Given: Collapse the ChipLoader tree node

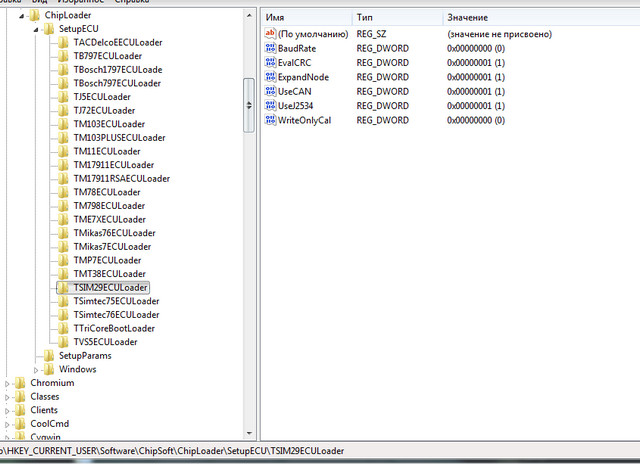Looking at the screenshot, I should pyautogui.click(x=22, y=17).
